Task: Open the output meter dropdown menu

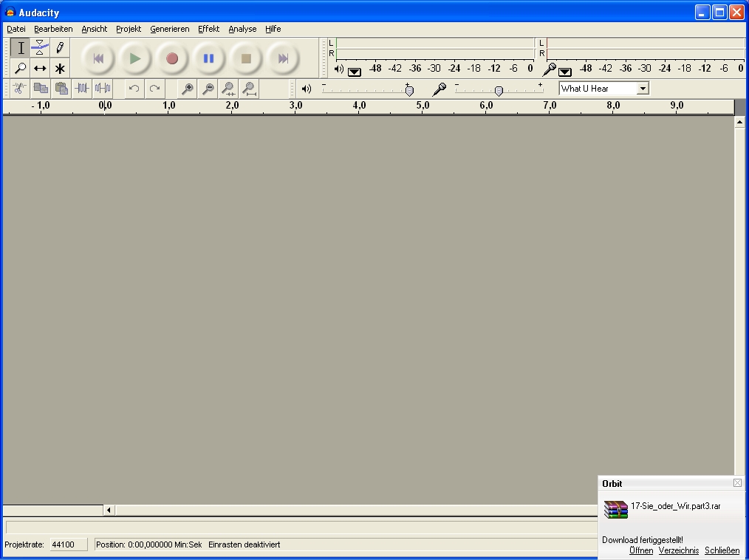Action: (355, 72)
